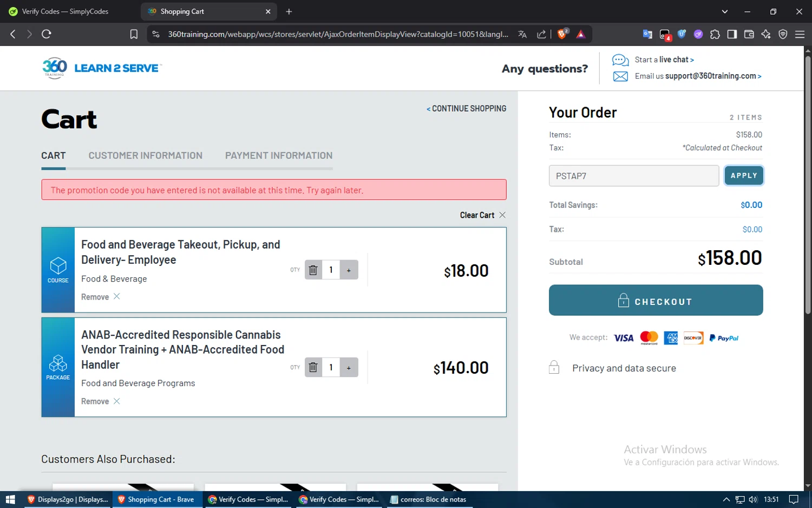
Task: Increase quantity of ANAB-Accredited Cannabis package
Action: point(349,367)
